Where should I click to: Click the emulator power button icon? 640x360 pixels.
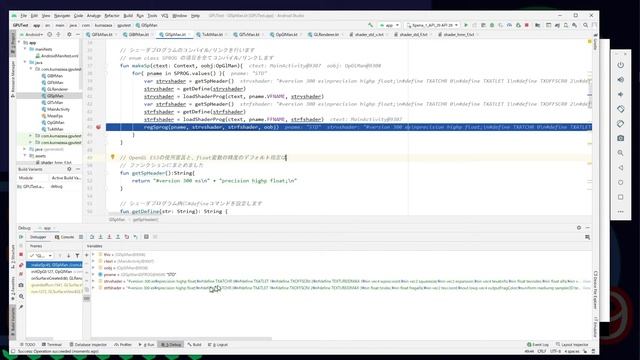click(620, 65)
